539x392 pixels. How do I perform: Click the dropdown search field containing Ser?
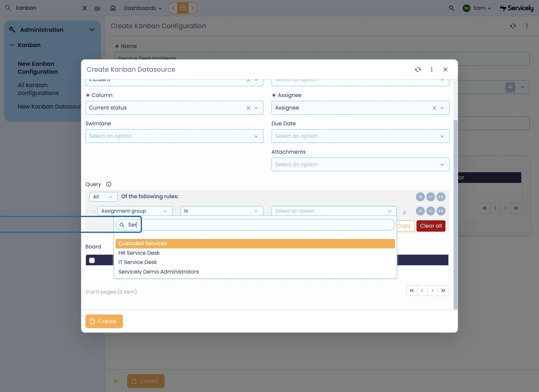255,225
